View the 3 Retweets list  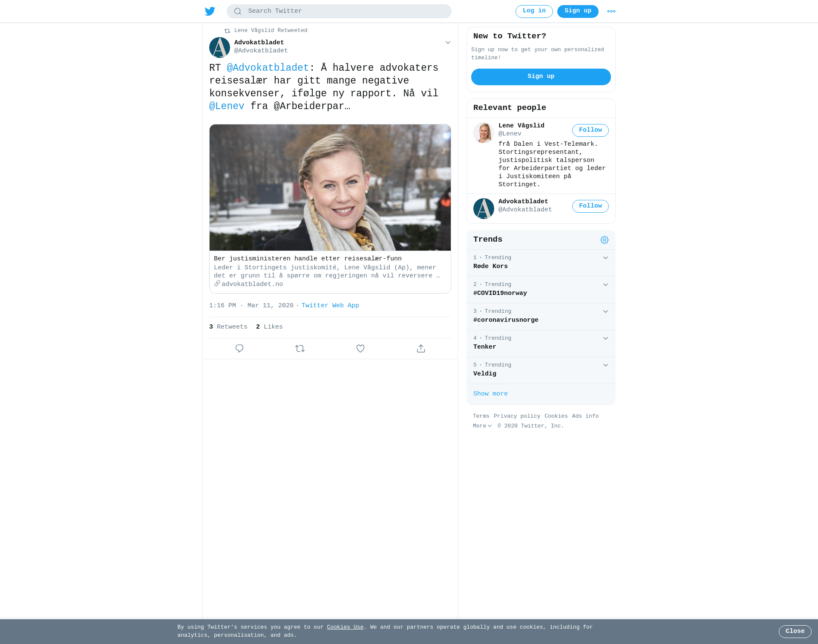pos(228,327)
